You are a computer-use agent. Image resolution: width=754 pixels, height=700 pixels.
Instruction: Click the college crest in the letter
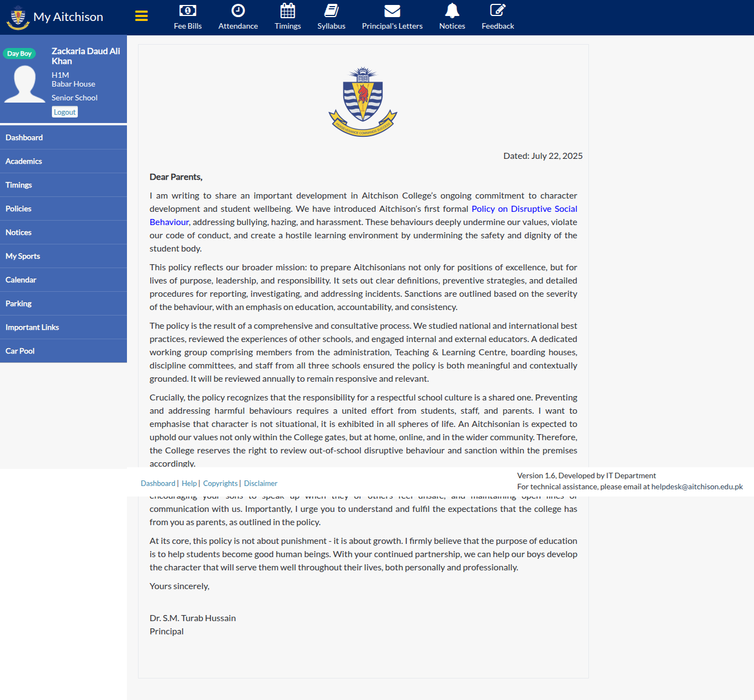click(x=363, y=101)
